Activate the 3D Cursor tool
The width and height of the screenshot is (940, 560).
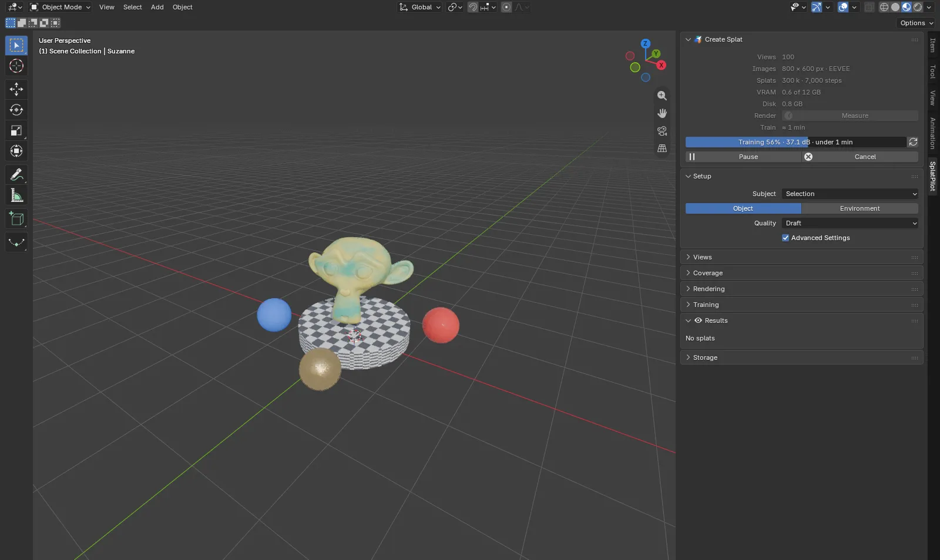click(16, 66)
